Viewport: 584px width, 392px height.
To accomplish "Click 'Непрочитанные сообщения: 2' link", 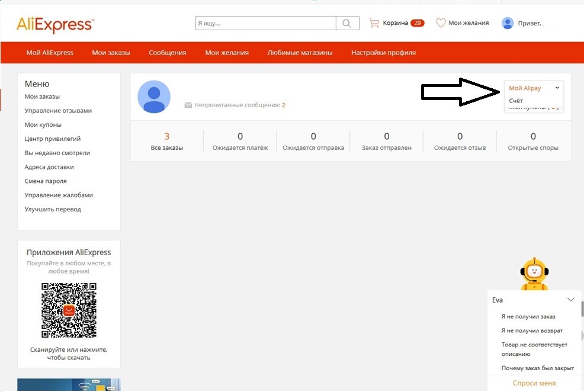I will (239, 105).
